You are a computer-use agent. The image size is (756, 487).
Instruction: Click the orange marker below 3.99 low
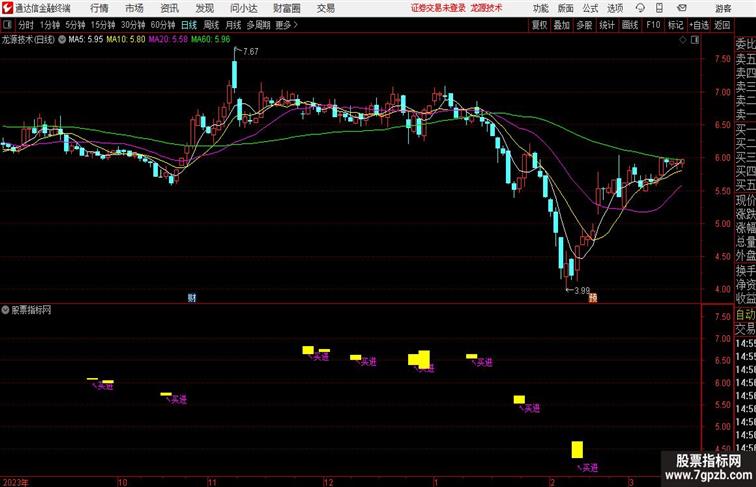tap(593, 298)
